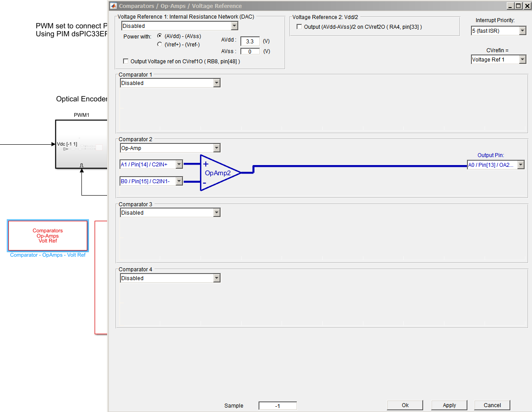The width and height of the screenshot is (532, 412).
Task: Check Output (AVdd-AVss)/2 on CVref2O box
Action: click(299, 27)
